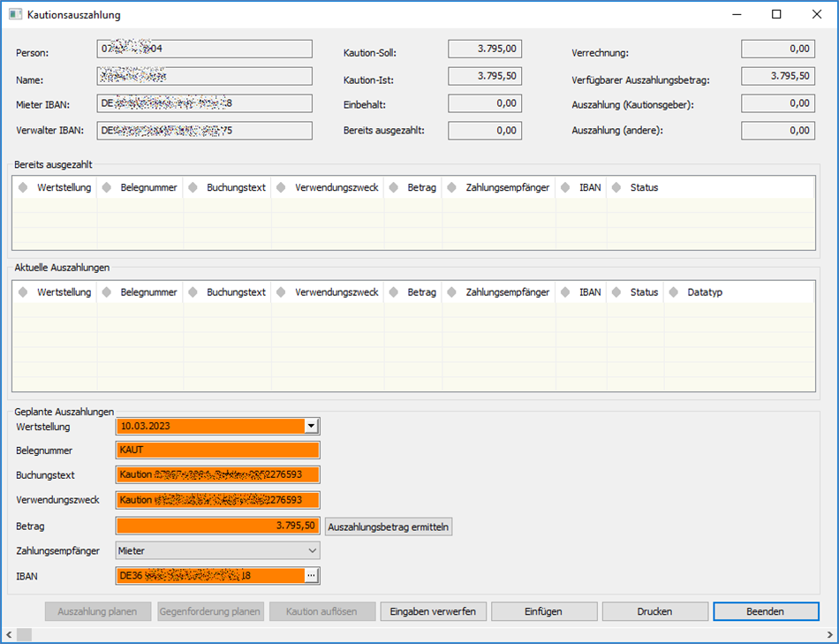Image resolution: width=839 pixels, height=644 pixels.
Task: Click the Buchungstext column header in Aktuelle Auszahlungen
Action: (x=236, y=292)
